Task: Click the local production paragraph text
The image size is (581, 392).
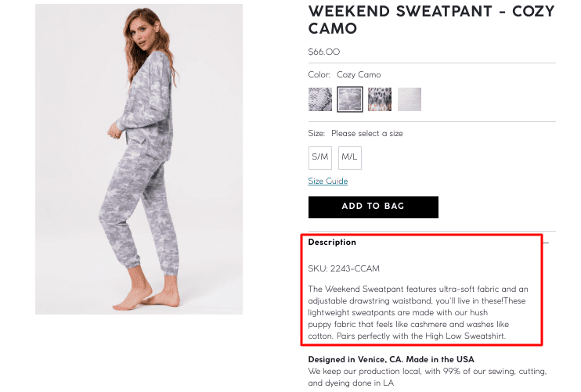Action: coord(427,377)
